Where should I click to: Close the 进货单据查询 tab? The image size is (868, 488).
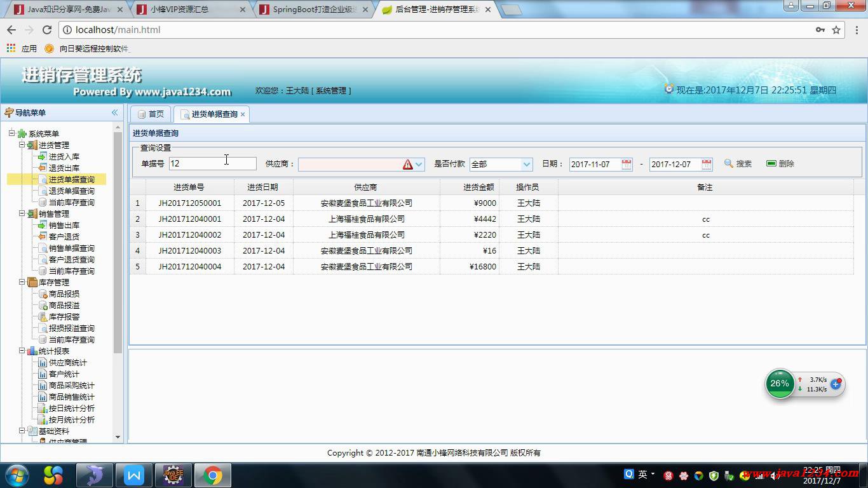[x=243, y=114]
